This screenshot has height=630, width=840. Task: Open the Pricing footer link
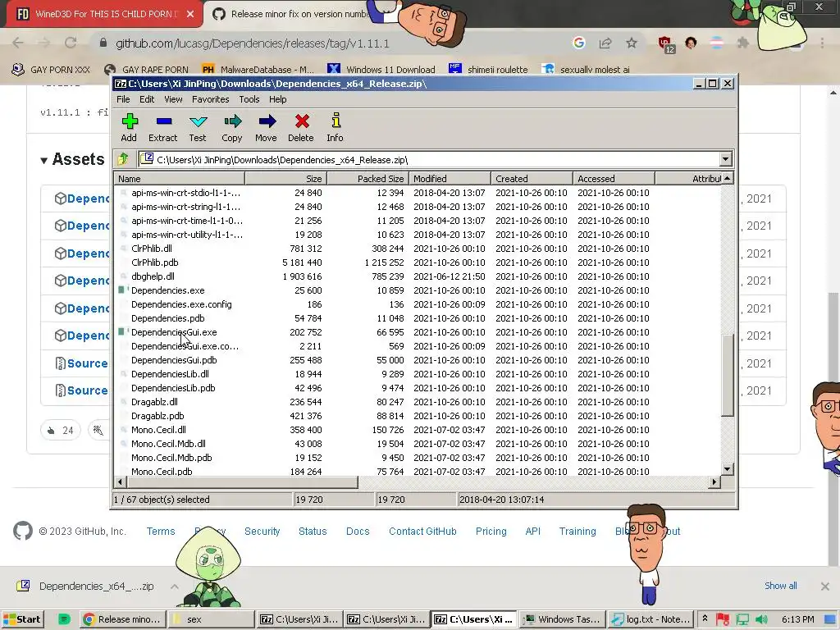coord(491,532)
